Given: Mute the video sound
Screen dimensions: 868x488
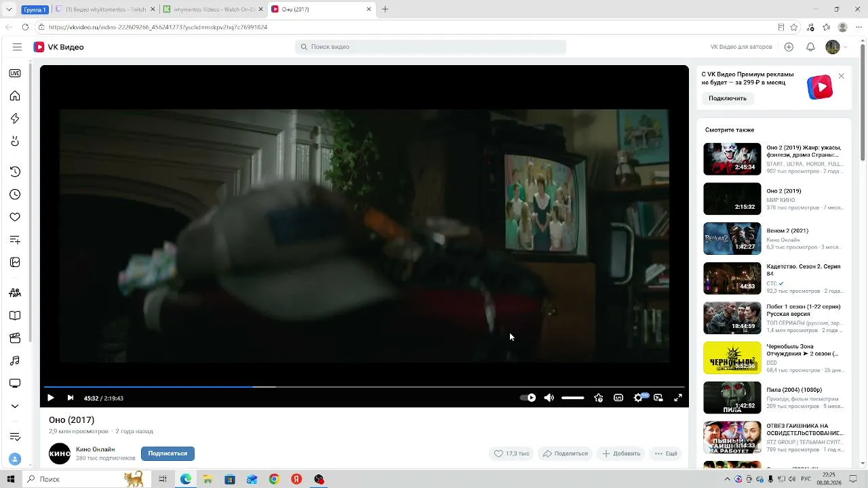Looking at the screenshot, I should pos(549,398).
